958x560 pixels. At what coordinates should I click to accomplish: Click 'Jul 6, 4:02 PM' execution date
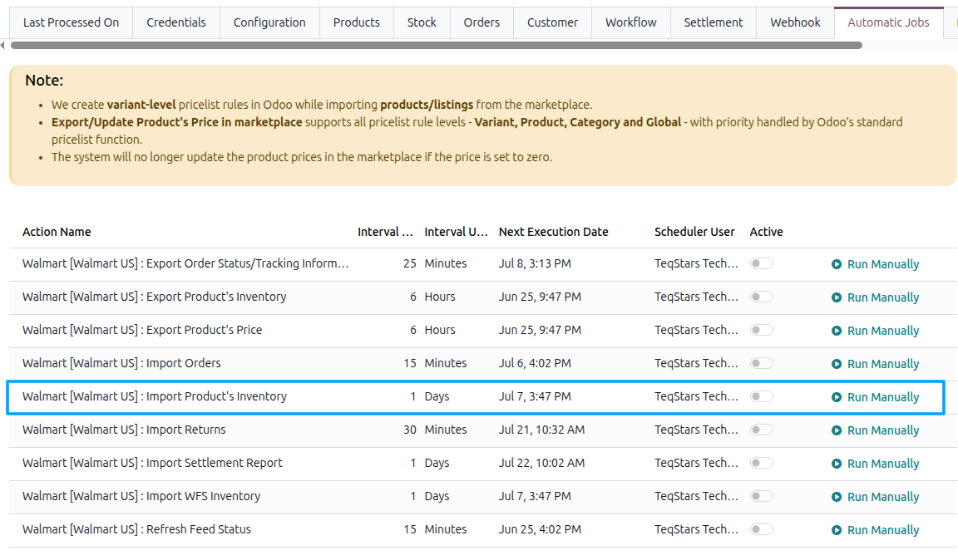(x=535, y=363)
